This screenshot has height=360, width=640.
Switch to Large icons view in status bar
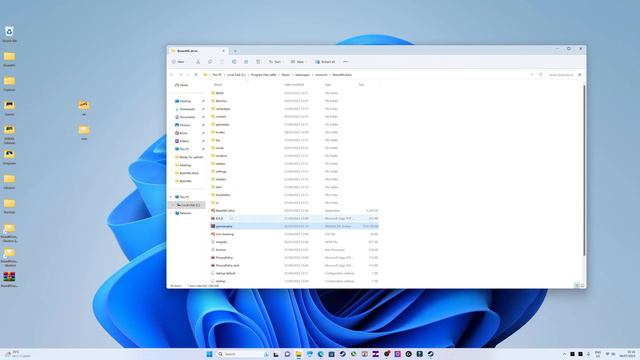click(x=582, y=285)
